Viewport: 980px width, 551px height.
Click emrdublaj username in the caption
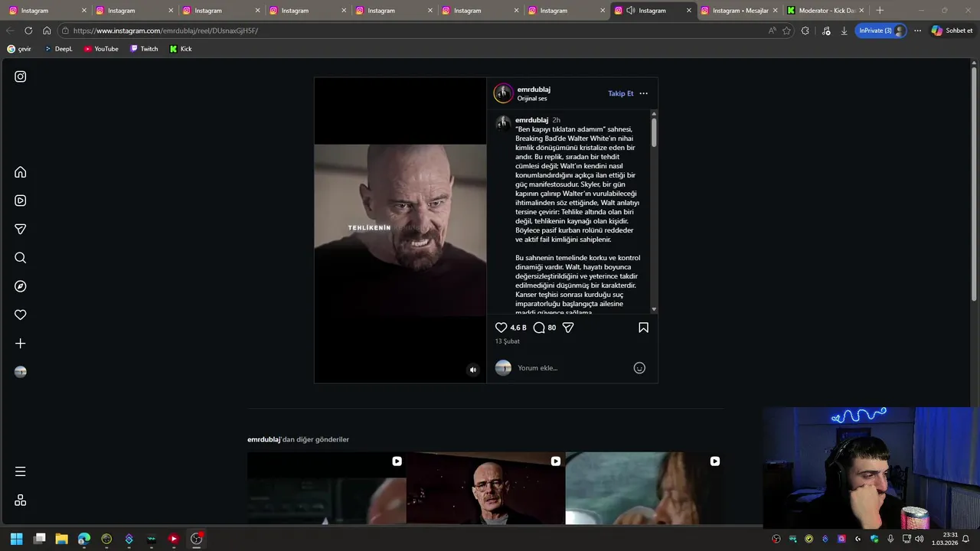(x=531, y=120)
